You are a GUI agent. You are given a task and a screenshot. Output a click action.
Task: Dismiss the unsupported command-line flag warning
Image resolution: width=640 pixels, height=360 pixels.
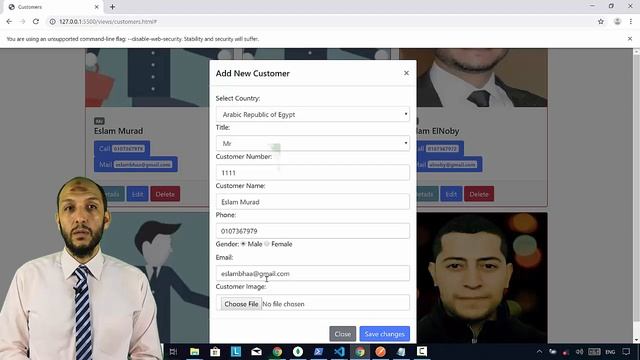click(630, 39)
